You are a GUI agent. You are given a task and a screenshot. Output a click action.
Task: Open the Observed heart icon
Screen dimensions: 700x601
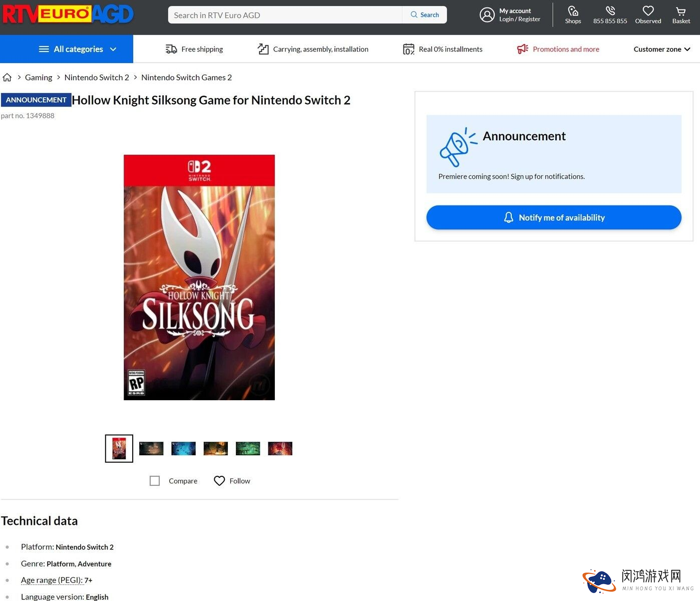pyautogui.click(x=648, y=11)
